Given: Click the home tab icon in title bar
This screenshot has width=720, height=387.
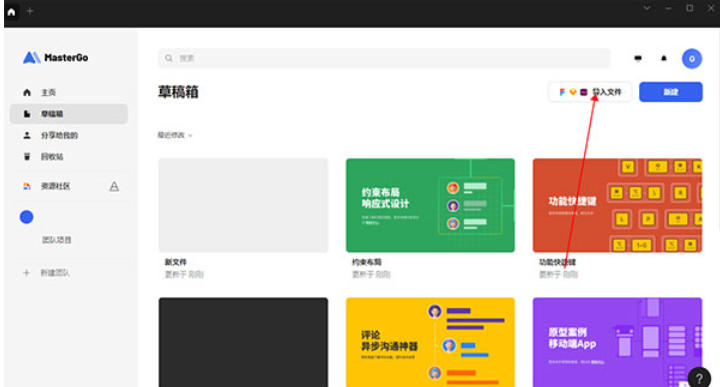Looking at the screenshot, I should [11, 11].
